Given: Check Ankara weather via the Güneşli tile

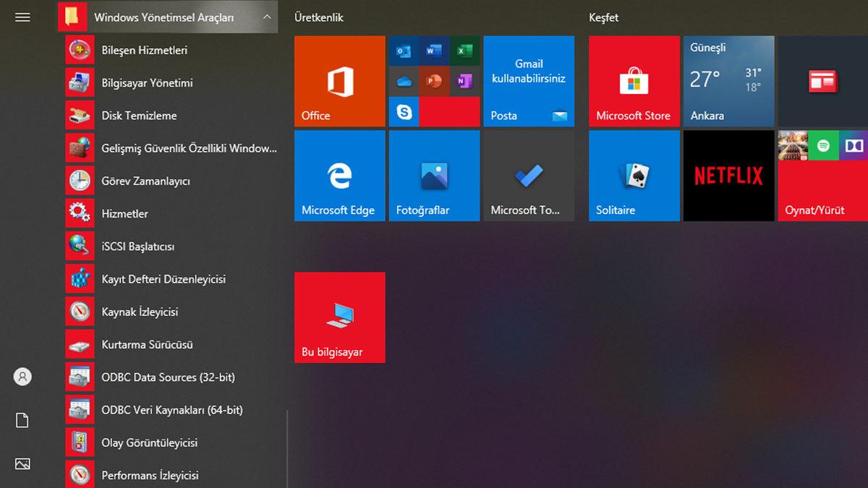Looking at the screenshot, I should pos(728,81).
